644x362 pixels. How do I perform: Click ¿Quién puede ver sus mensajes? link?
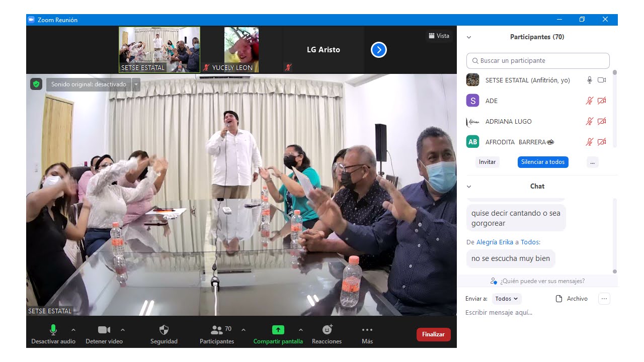pyautogui.click(x=537, y=281)
